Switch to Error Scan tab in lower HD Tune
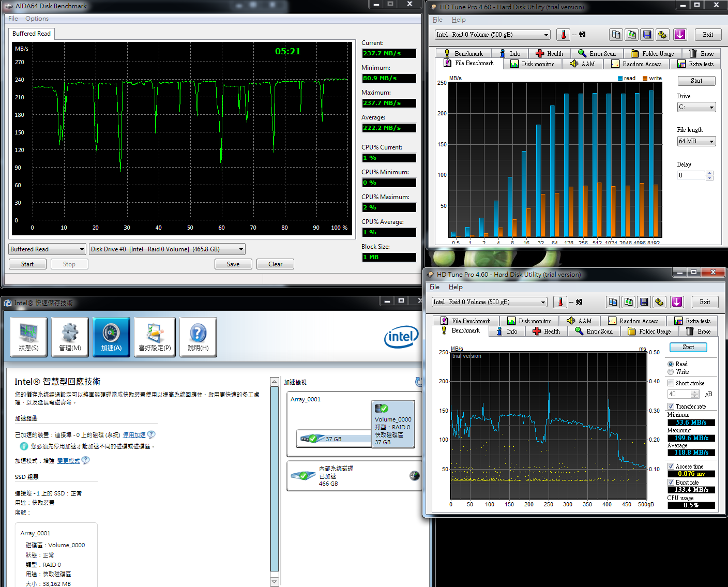The width and height of the screenshot is (728, 587). coord(594,331)
